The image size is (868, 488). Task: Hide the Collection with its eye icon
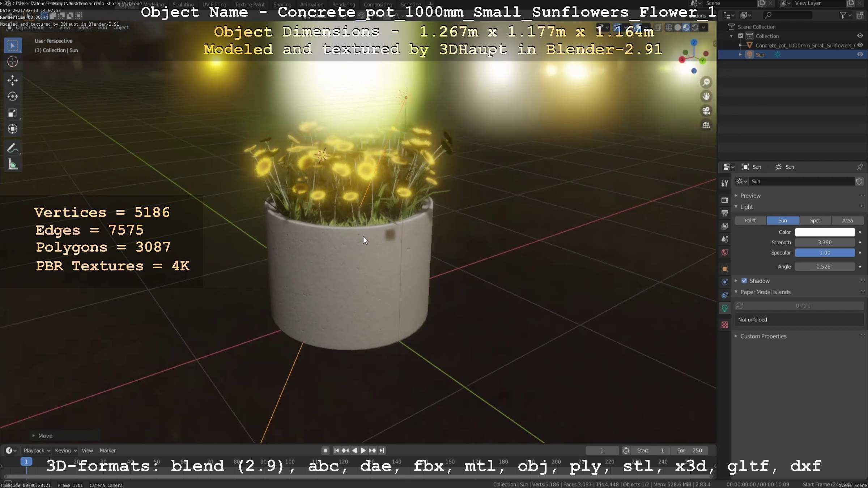point(860,36)
